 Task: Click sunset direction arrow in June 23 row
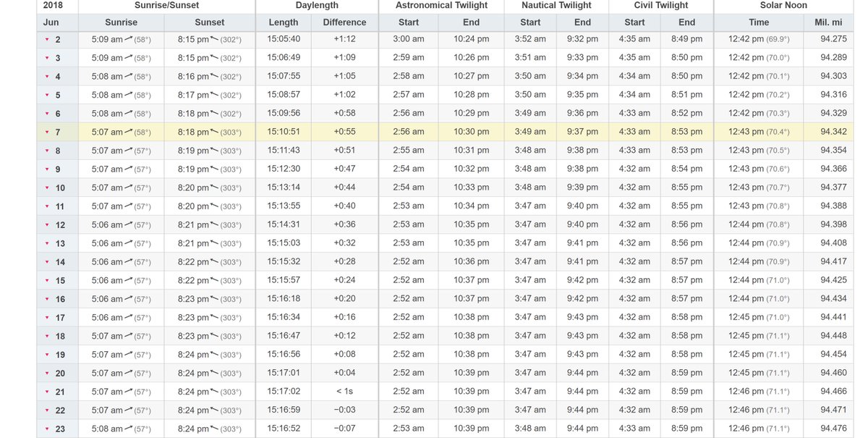[x=215, y=429]
